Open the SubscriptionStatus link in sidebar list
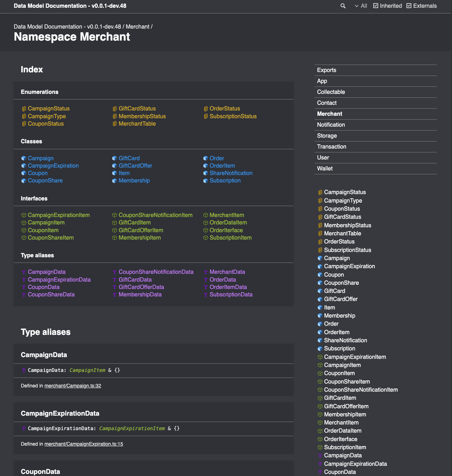Screen dimensions: 452x476 pos(347,250)
